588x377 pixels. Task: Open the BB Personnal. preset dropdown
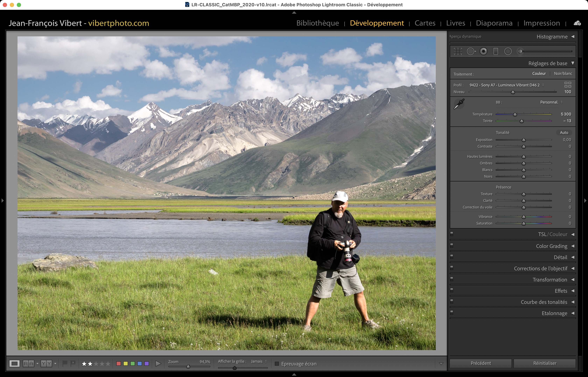click(x=551, y=102)
